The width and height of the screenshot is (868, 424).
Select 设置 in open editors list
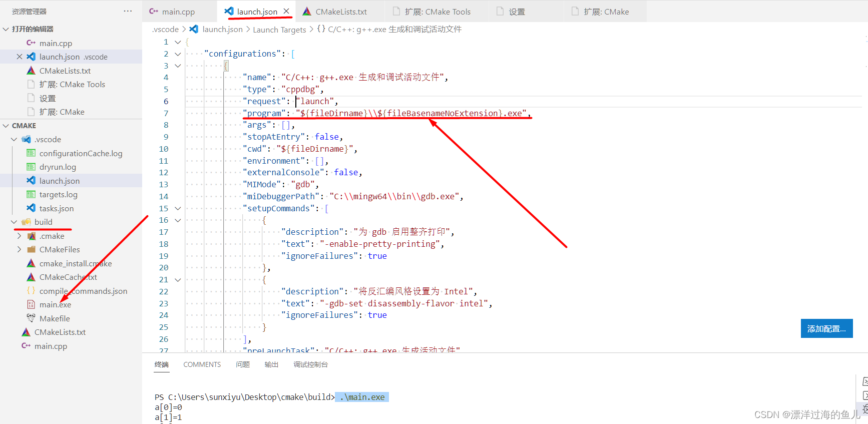point(71,98)
